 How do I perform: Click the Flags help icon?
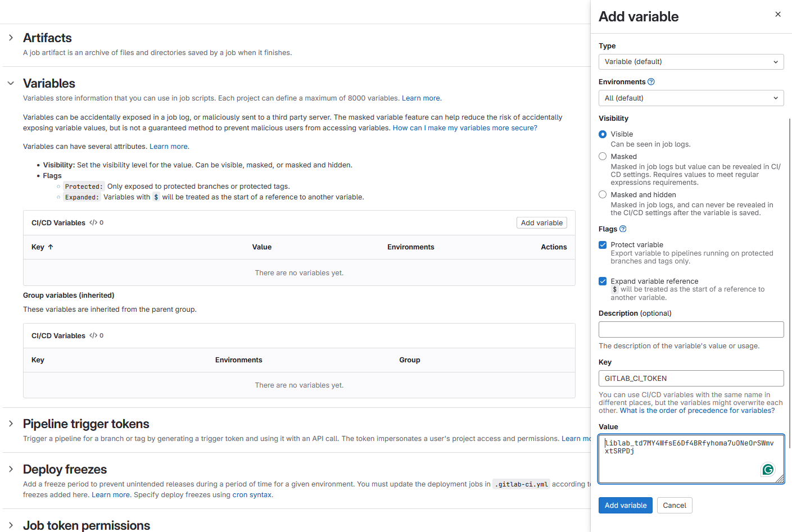622,229
